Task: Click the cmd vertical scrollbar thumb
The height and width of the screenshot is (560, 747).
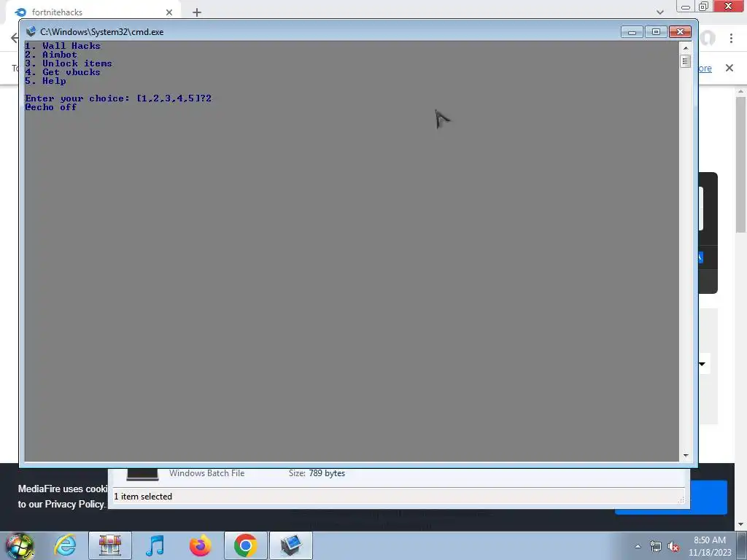Action: point(686,61)
